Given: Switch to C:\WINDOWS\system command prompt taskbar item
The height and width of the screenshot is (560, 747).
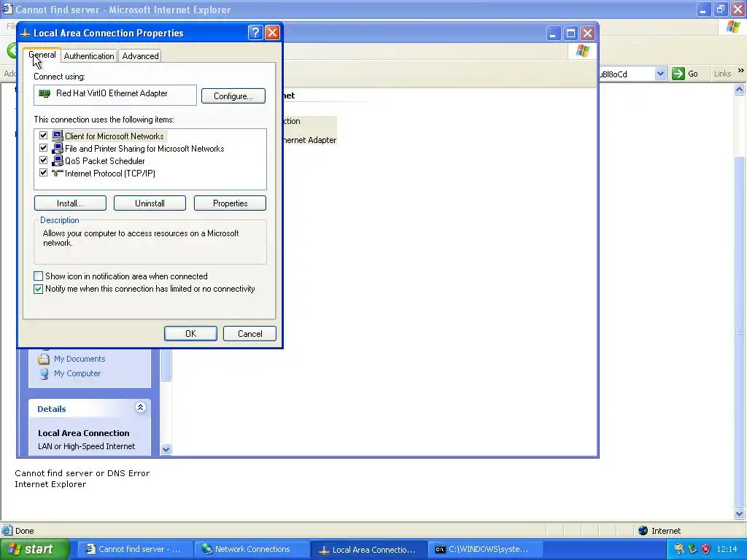Looking at the screenshot, I should pos(484,550).
